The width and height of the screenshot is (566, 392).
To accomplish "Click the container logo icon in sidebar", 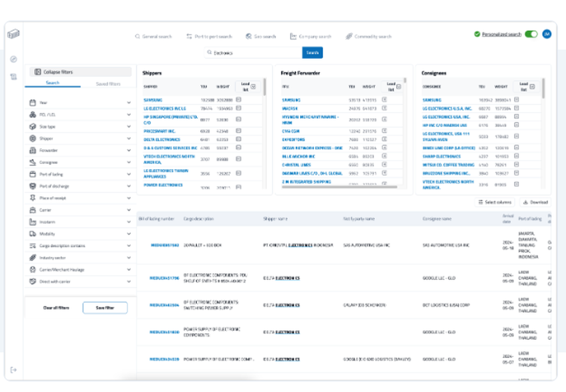I will click(14, 34).
